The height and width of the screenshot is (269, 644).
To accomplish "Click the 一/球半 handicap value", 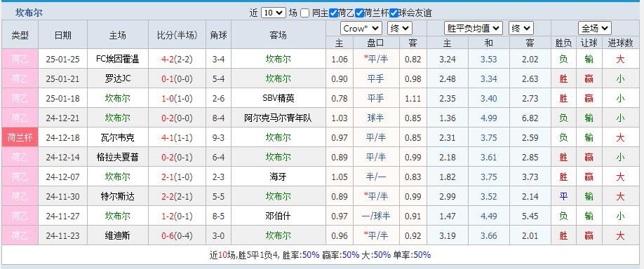I will point(375,216).
